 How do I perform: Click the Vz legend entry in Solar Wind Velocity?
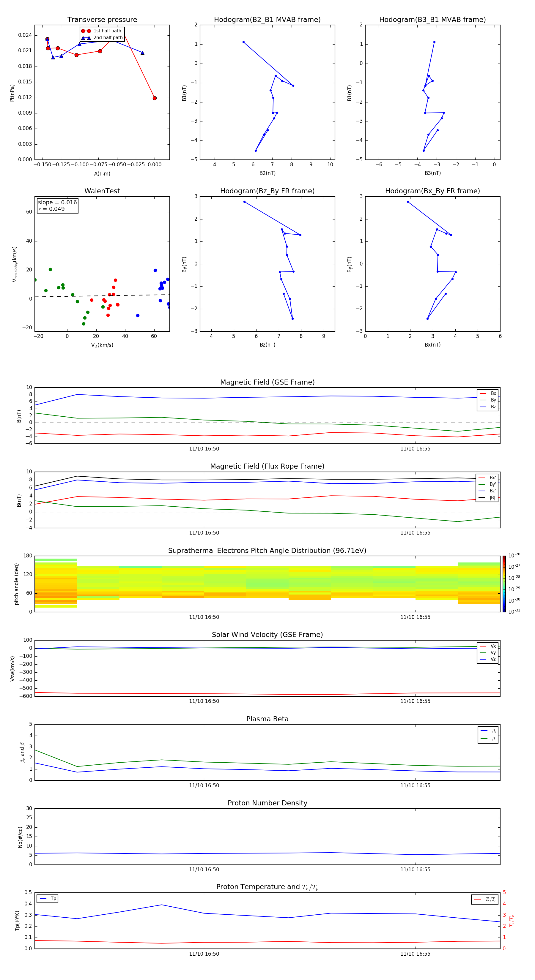pos(488,659)
